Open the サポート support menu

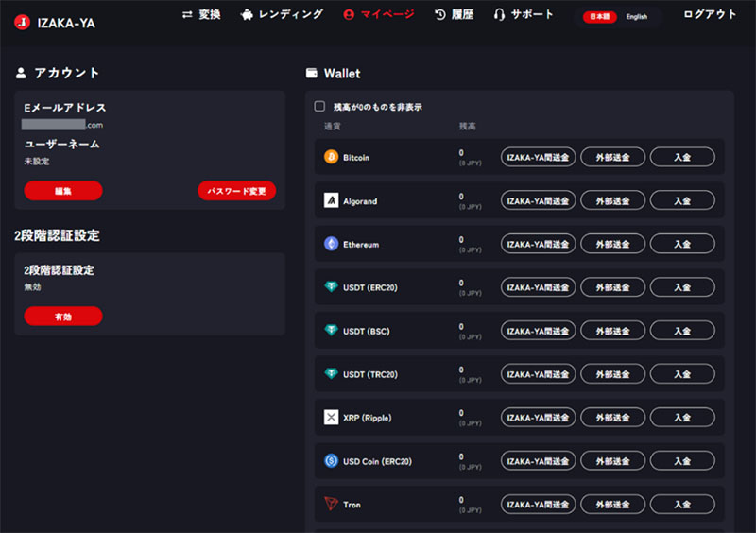point(524,14)
